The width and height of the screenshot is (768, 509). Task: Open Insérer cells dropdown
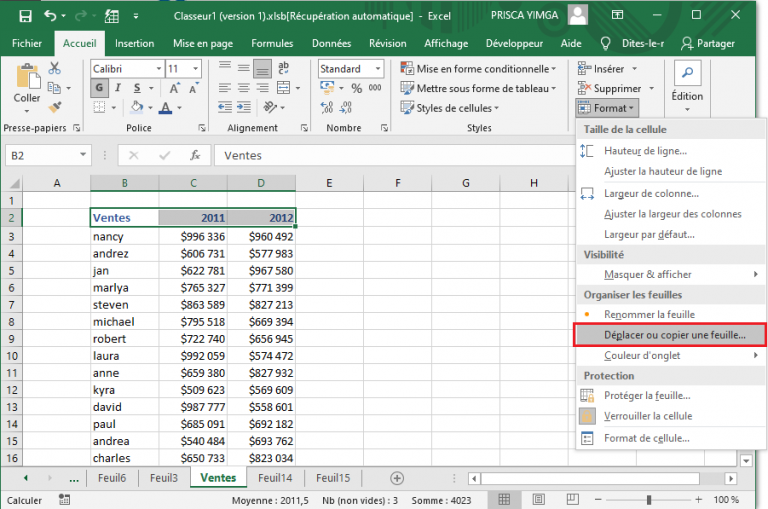click(x=635, y=69)
